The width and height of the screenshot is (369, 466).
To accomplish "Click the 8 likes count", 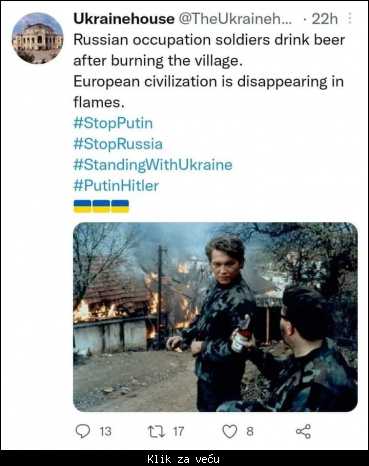I will tap(250, 432).
